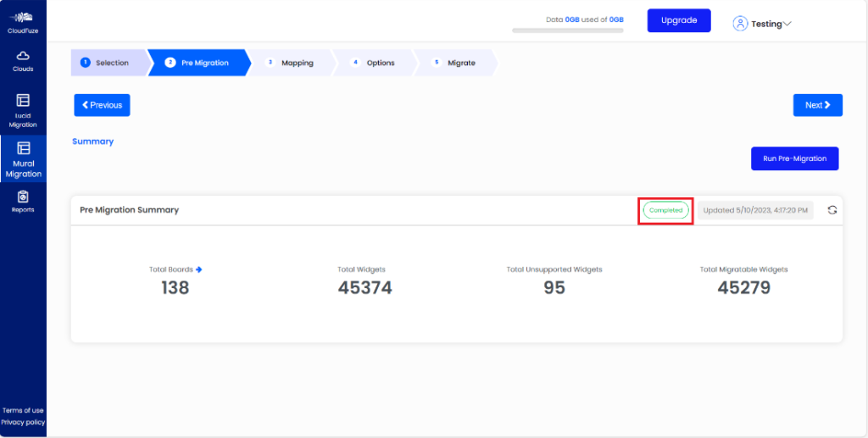This screenshot has height=438, width=868.
Task: Click the Updated 5/10/2023 timestamp label
Action: [x=755, y=210]
